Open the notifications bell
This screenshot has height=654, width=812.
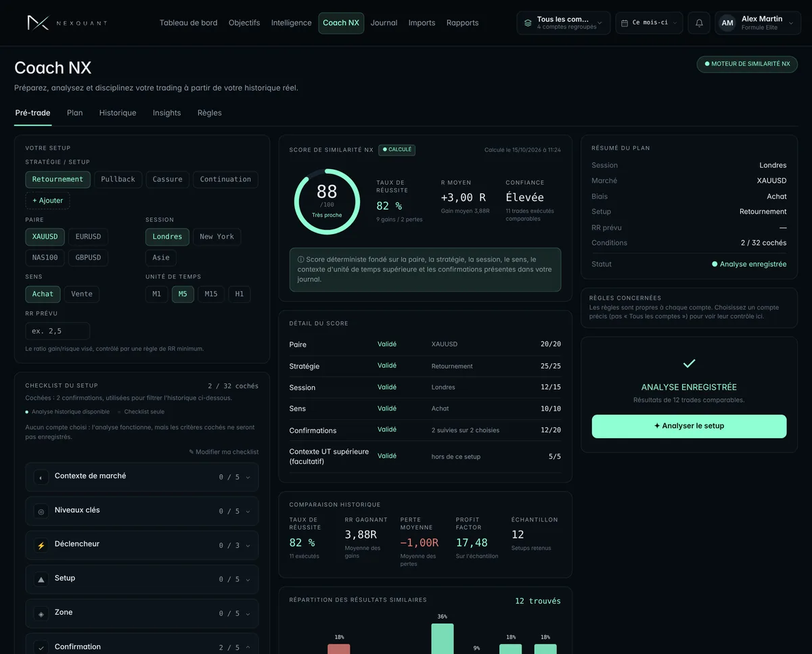click(x=699, y=23)
